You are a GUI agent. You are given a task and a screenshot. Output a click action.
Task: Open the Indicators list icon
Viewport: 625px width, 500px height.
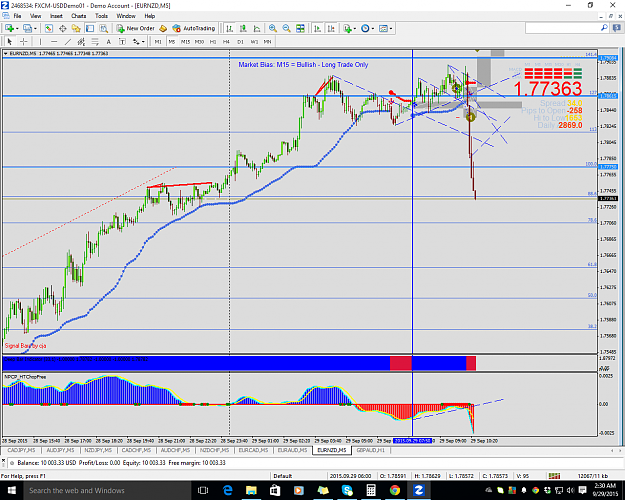pyautogui.click(x=347, y=28)
